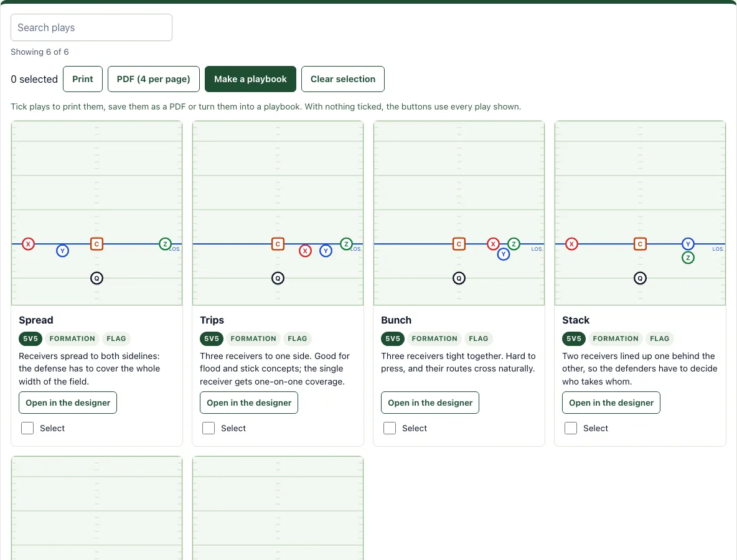Click the FORMATION tag on Spread card
The height and width of the screenshot is (560, 737).
point(72,338)
